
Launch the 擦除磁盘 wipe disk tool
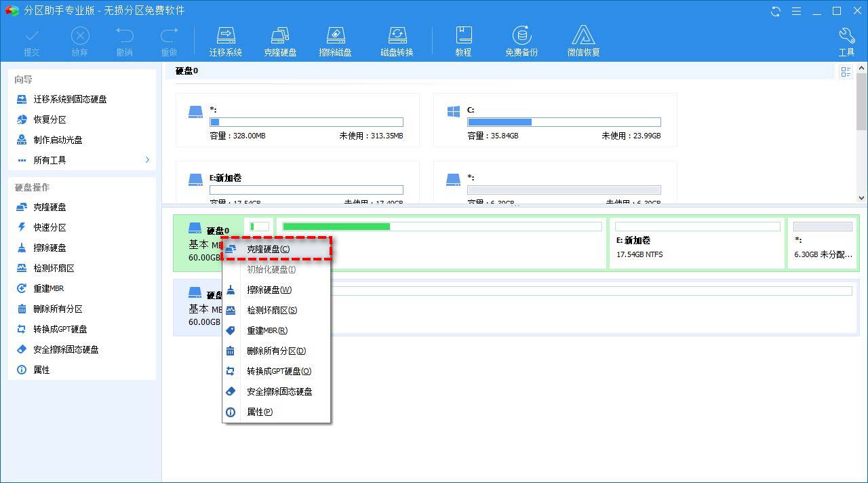(335, 39)
